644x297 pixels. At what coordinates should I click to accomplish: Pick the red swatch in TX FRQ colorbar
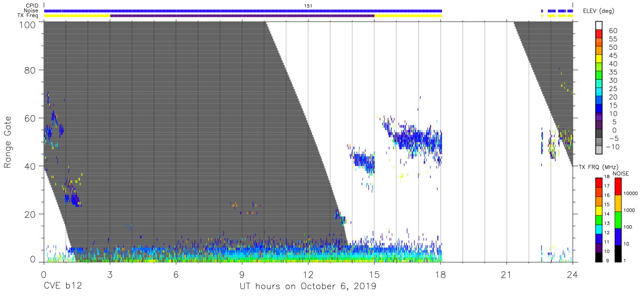pos(599,183)
